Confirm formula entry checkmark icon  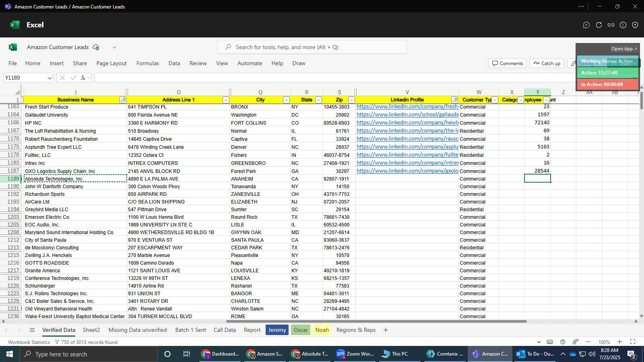(73, 78)
